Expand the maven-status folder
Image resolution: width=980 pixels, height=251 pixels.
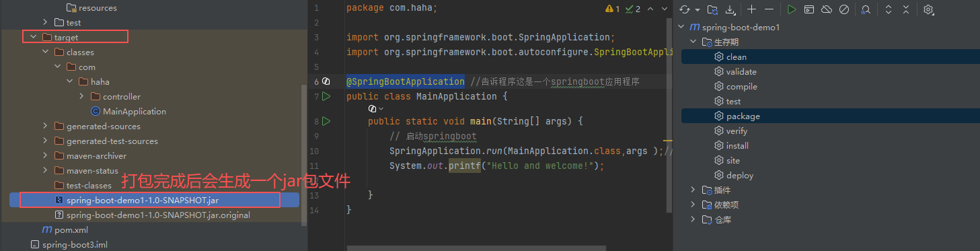tap(45, 170)
